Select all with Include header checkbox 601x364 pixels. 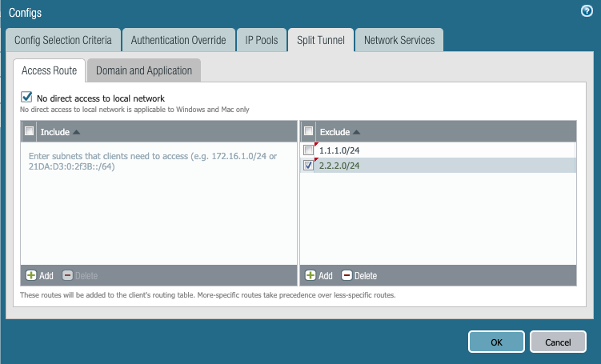click(x=30, y=131)
